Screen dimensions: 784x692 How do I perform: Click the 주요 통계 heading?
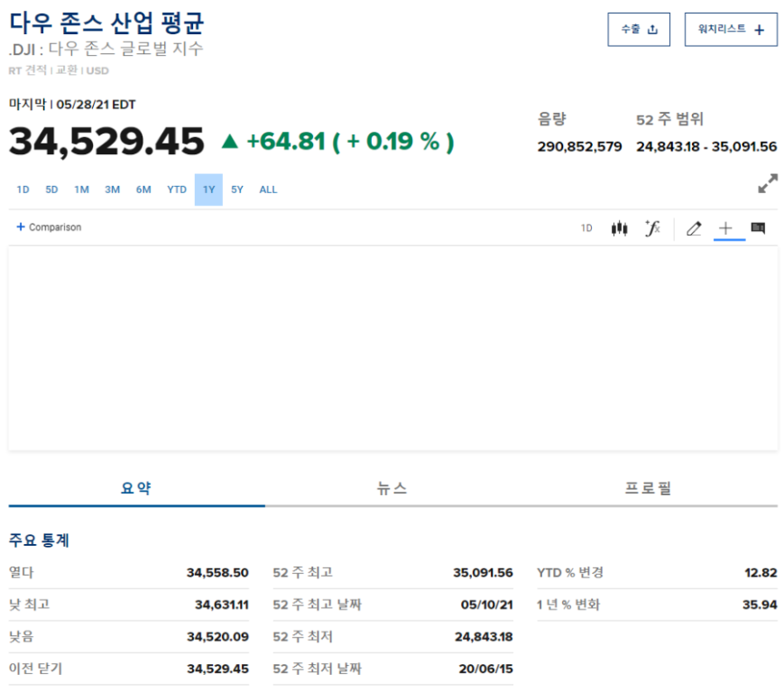pyautogui.click(x=39, y=540)
